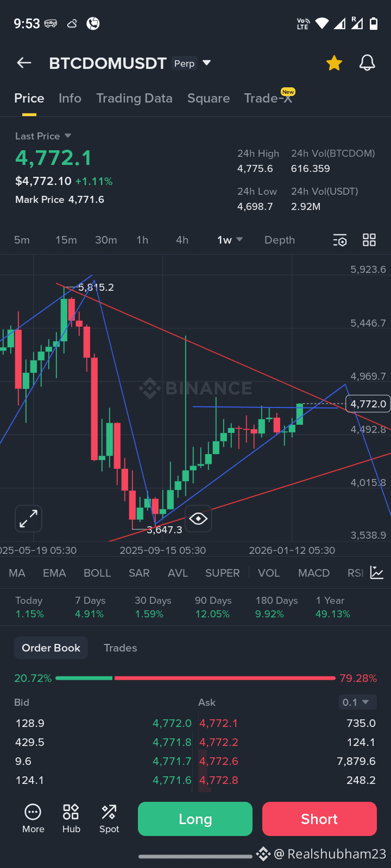Expand chart to fullscreen

28,519
